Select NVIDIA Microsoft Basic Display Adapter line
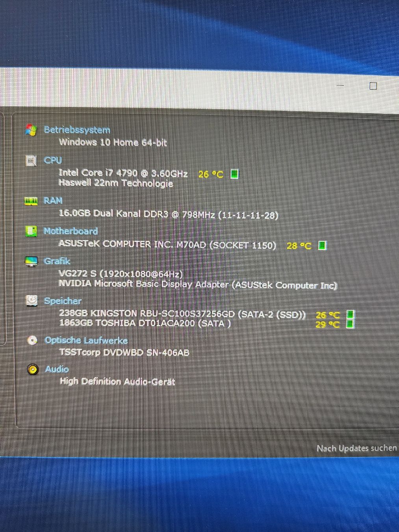 pos(198,284)
